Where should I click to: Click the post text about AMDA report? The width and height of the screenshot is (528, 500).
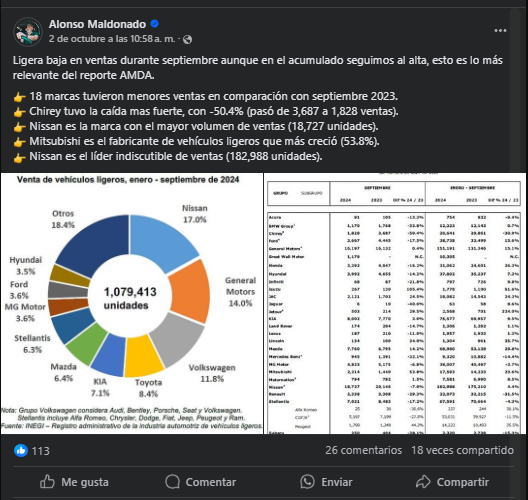258,68
